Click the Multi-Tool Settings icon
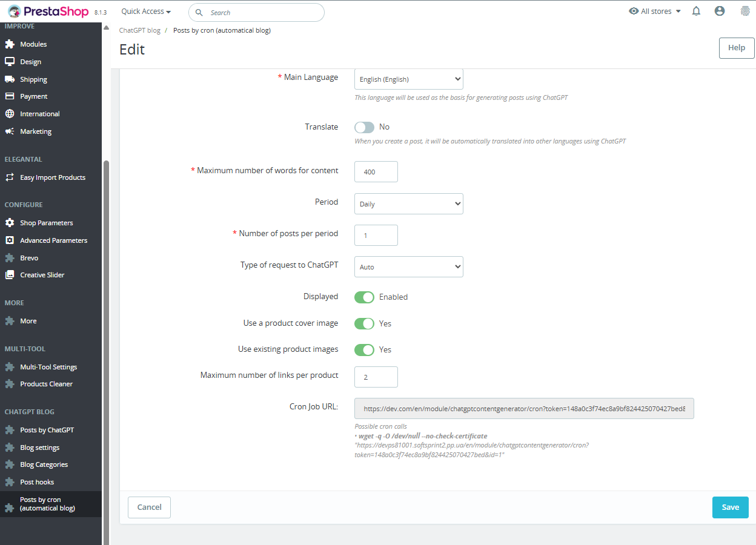This screenshot has width=756, height=545. pyautogui.click(x=10, y=367)
